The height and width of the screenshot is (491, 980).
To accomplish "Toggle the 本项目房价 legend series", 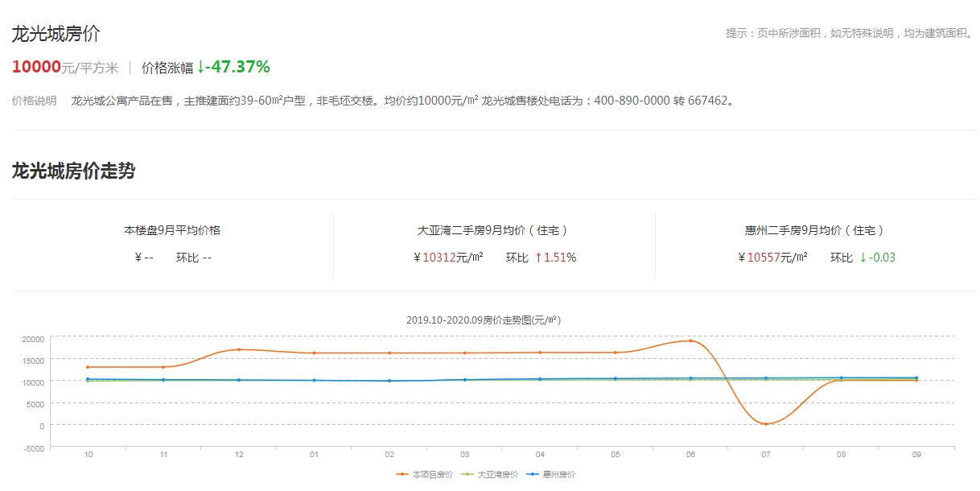I will (x=425, y=475).
